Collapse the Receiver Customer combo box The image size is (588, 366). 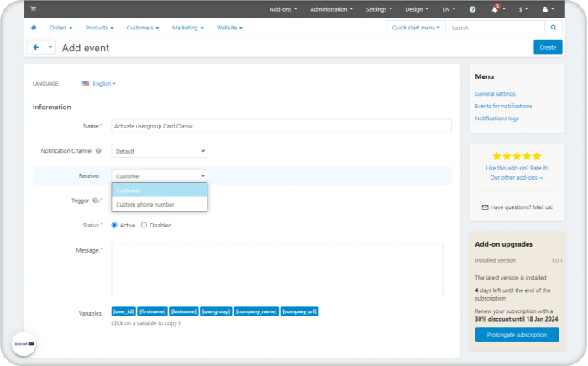pos(159,175)
